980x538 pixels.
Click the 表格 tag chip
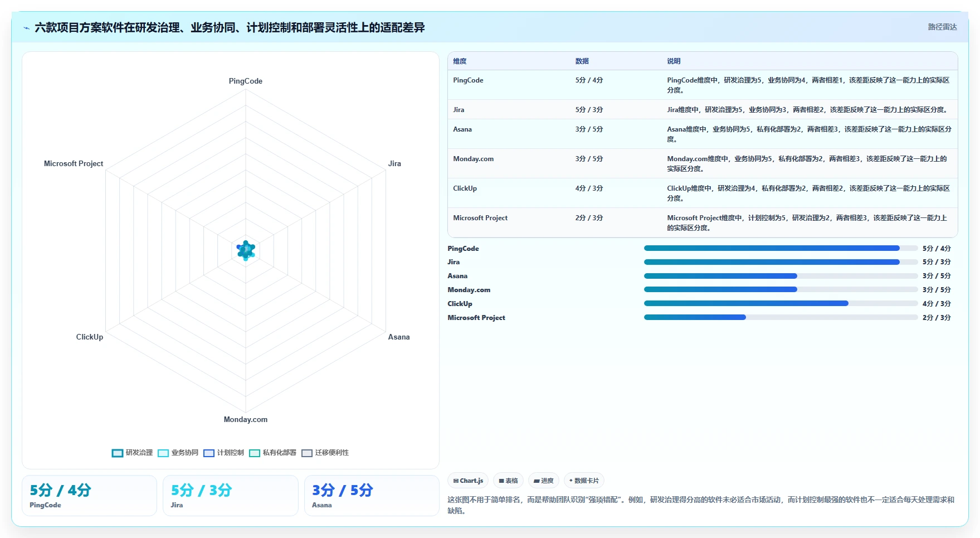click(x=508, y=481)
